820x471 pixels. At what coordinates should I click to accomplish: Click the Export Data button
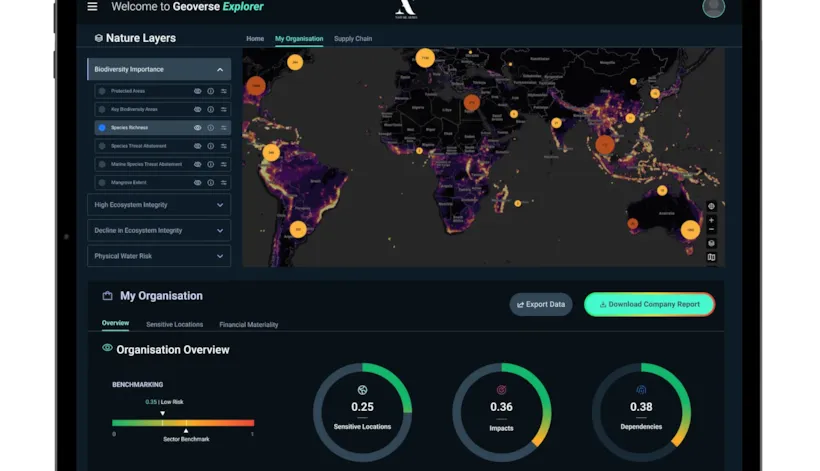[541, 304]
